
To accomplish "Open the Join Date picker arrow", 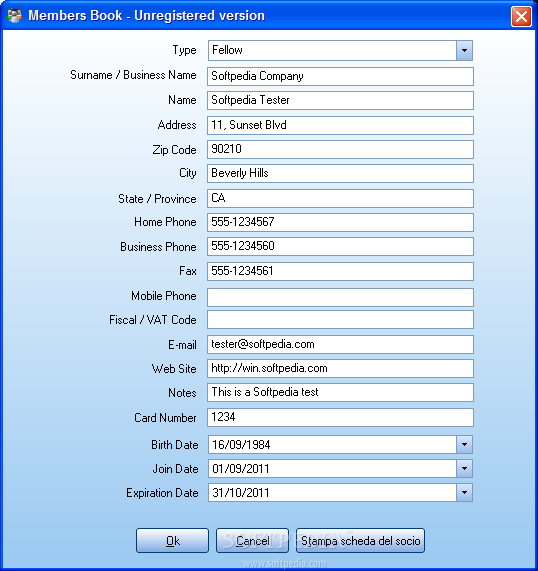I will pos(464,469).
